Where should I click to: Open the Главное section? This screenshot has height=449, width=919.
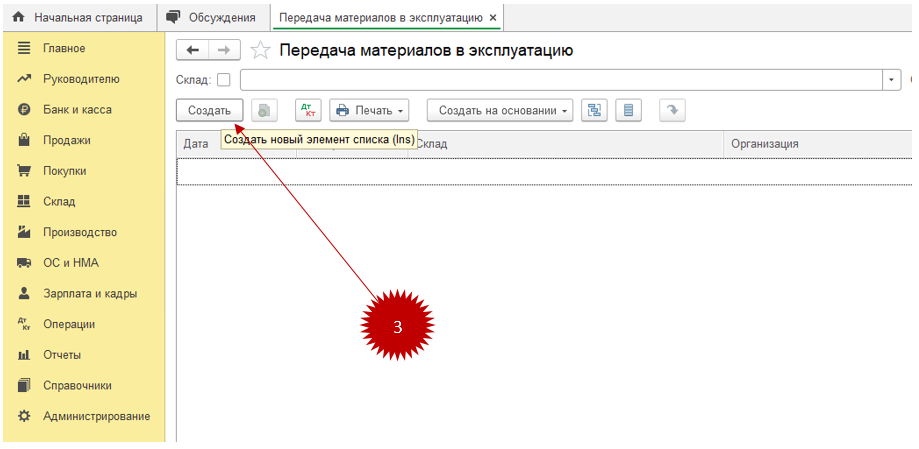pyautogui.click(x=64, y=48)
